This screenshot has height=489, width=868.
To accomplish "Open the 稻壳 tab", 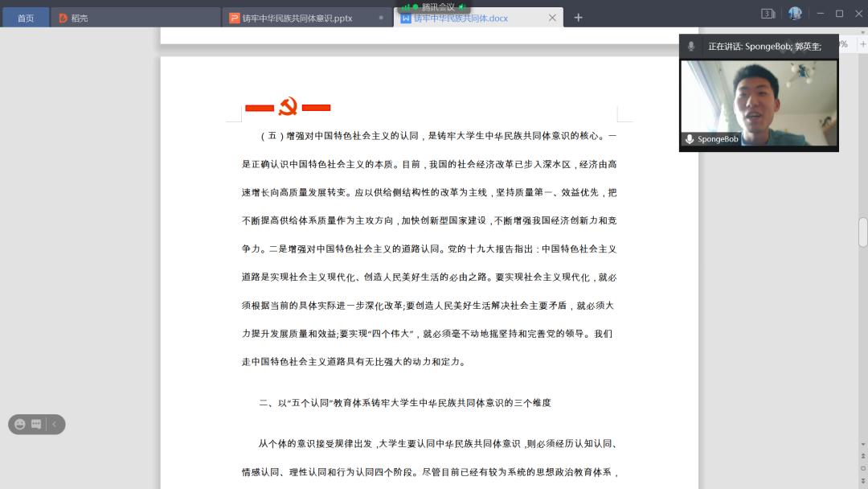I will pyautogui.click(x=79, y=18).
